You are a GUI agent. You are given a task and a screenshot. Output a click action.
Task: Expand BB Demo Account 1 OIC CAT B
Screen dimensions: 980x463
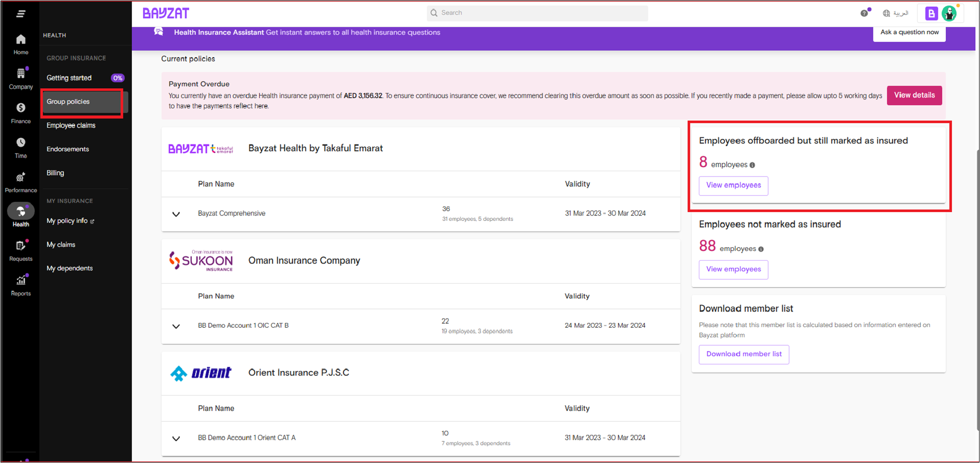point(176,326)
